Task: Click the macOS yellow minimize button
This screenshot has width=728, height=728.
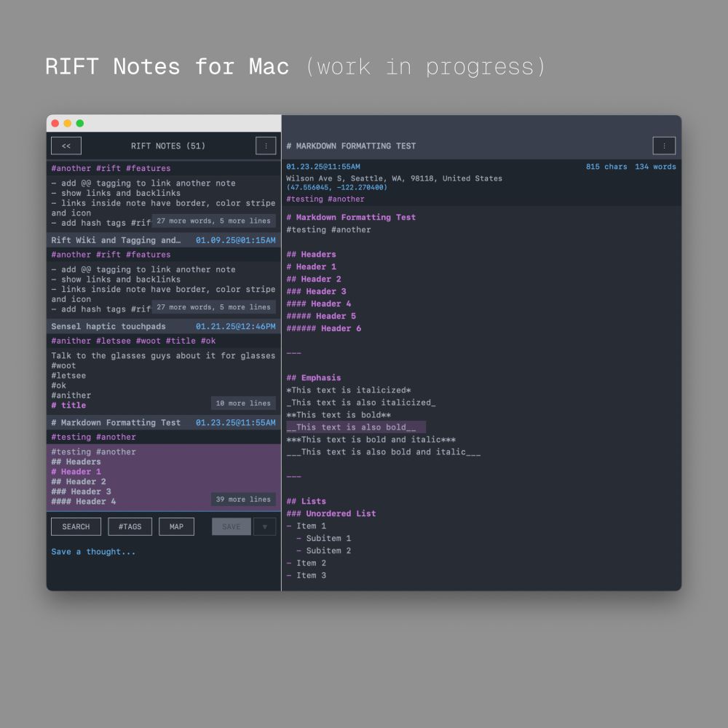Action: [x=67, y=123]
